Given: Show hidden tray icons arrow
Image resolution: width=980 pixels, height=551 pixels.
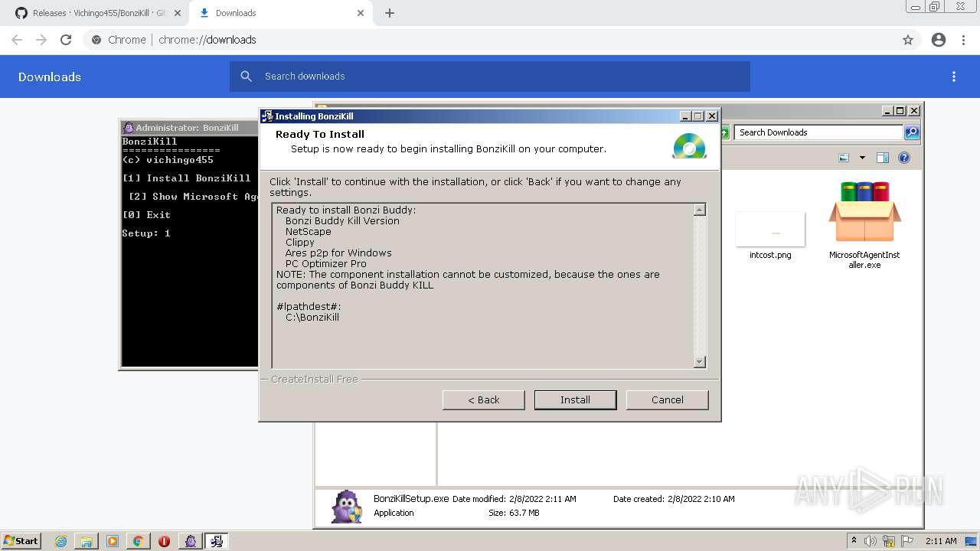Looking at the screenshot, I should coord(853,541).
